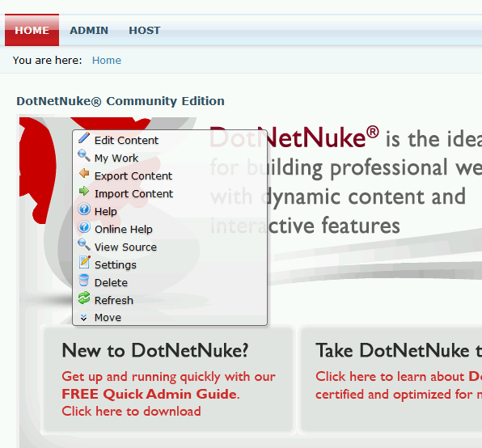This screenshot has height=448, width=482.
Task: Click 'Click here to learn about' link
Action: point(390,377)
